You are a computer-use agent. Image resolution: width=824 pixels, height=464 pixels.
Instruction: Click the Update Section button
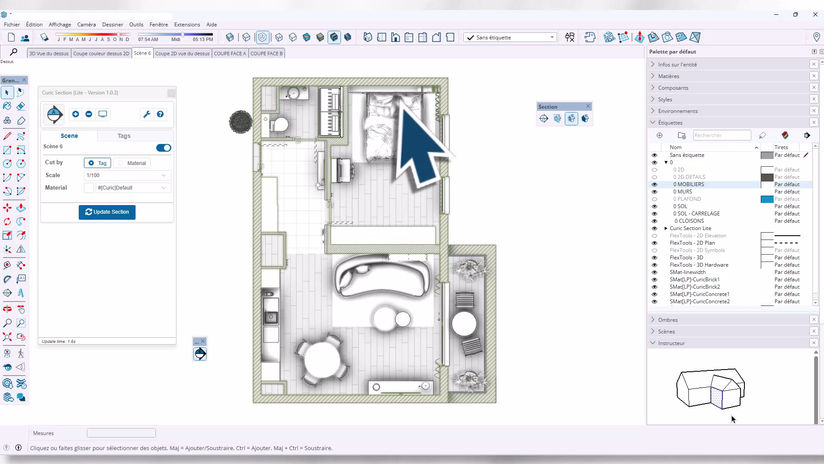[107, 212]
